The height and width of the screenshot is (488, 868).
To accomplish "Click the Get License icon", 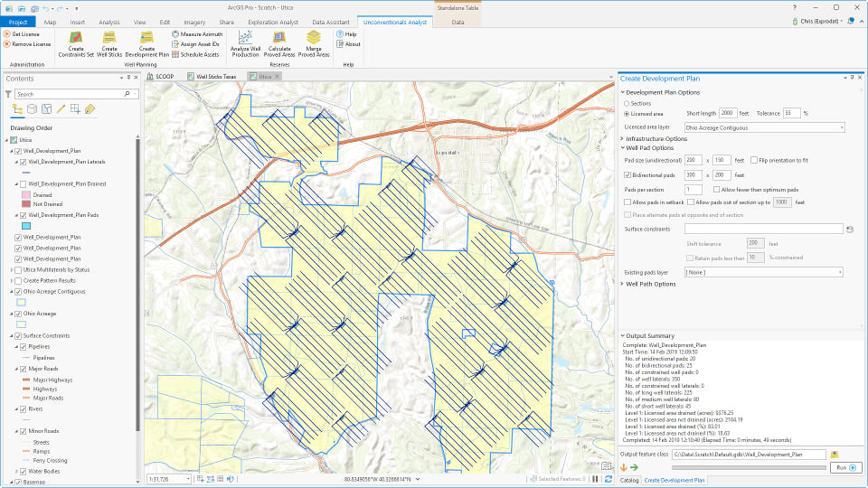I will click(6, 33).
